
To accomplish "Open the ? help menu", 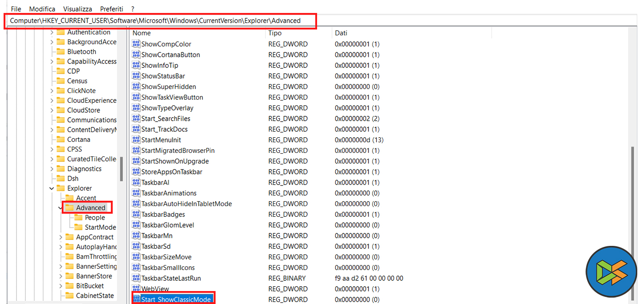I will click(133, 9).
